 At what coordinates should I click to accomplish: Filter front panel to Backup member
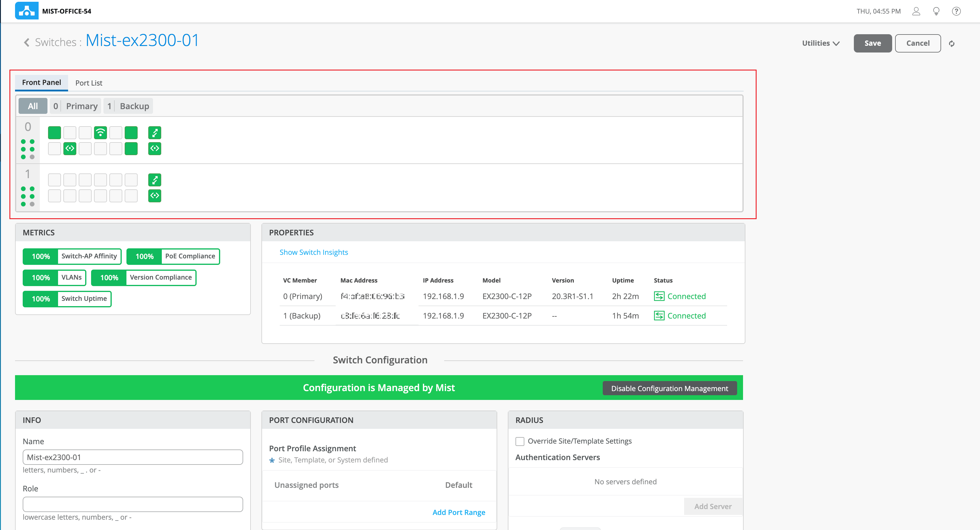[128, 106]
